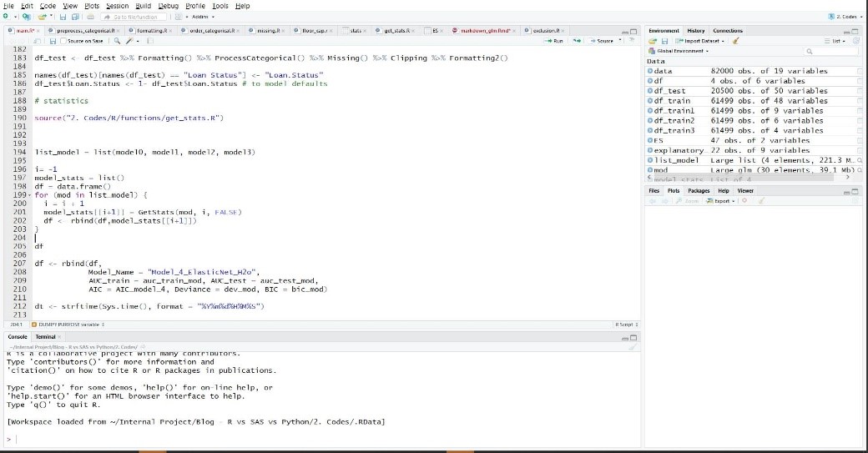This screenshot has height=453, width=868.
Task: Save current document from main toolbar
Action: [63, 17]
